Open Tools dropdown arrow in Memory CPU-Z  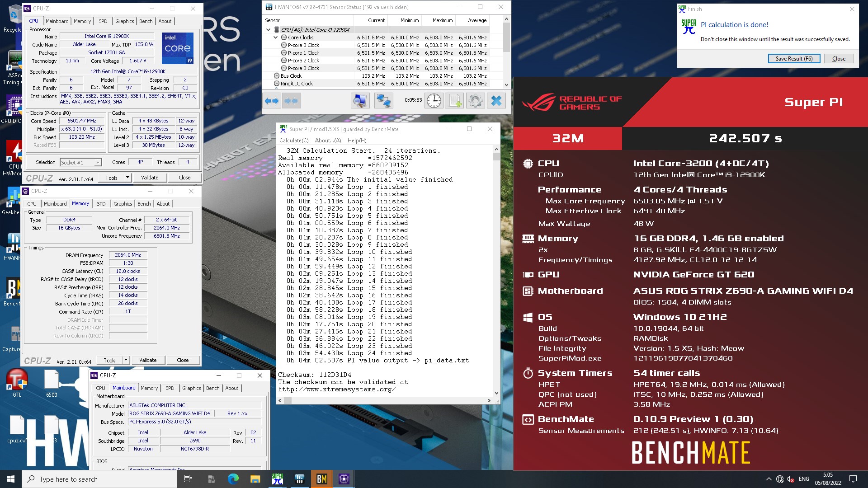pos(126,360)
